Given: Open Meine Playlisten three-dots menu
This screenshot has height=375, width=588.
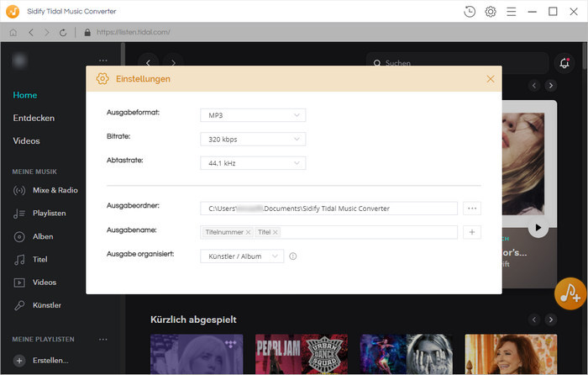Looking at the screenshot, I should (x=103, y=340).
